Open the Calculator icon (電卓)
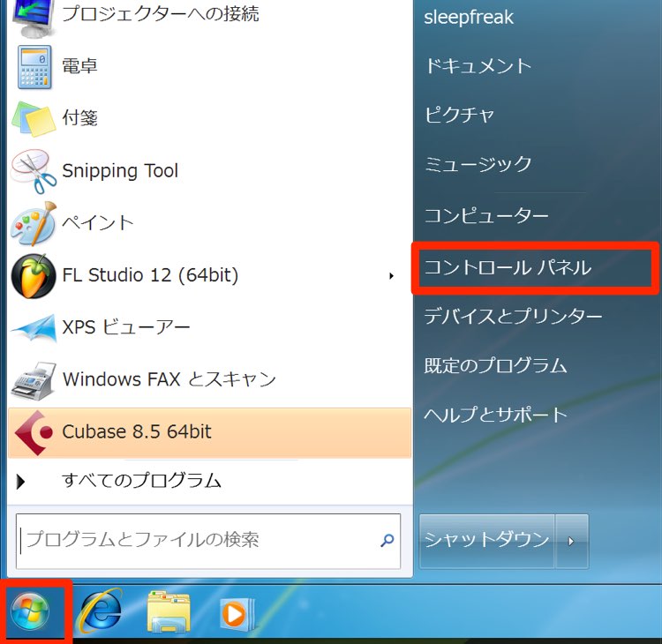Viewport: 662px width, 644px height. click(x=34, y=67)
